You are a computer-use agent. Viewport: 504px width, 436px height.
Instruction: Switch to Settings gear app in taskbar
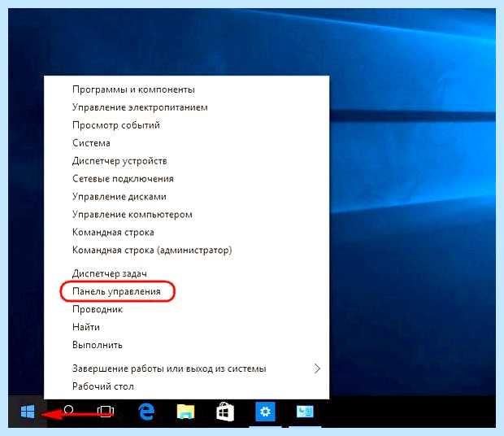pyautogui.click(x=265, y=412)
